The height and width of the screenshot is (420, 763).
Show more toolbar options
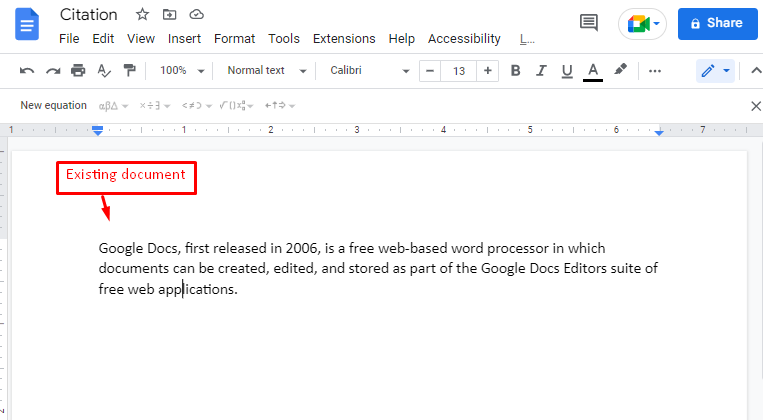(x=655, y=71)
